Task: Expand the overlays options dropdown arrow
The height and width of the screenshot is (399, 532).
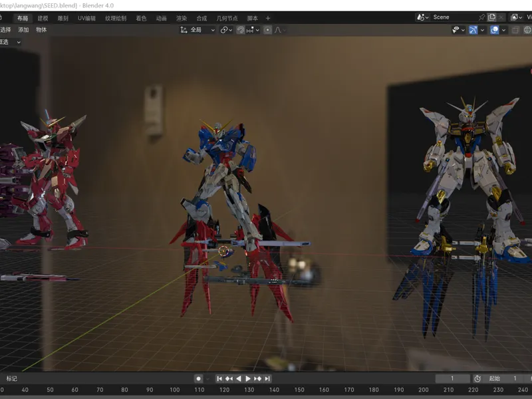Action: pos(504,30)
